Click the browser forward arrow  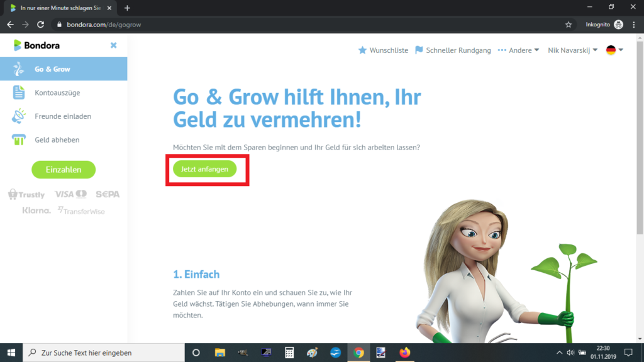(25, 25)
